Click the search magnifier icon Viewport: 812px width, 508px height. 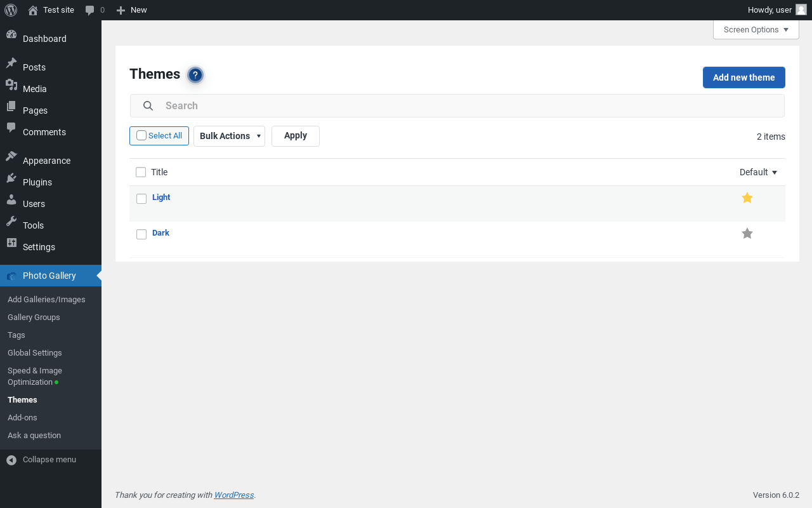[148, 105]
